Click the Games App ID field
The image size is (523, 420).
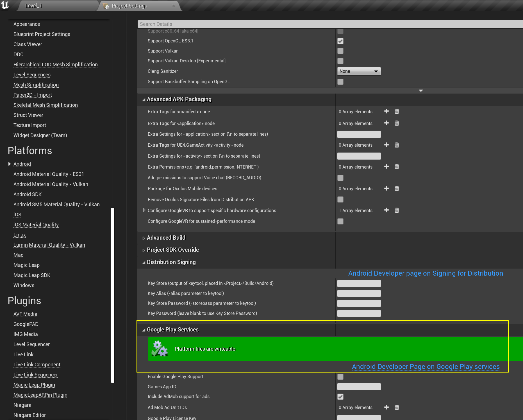click(359, 387)
